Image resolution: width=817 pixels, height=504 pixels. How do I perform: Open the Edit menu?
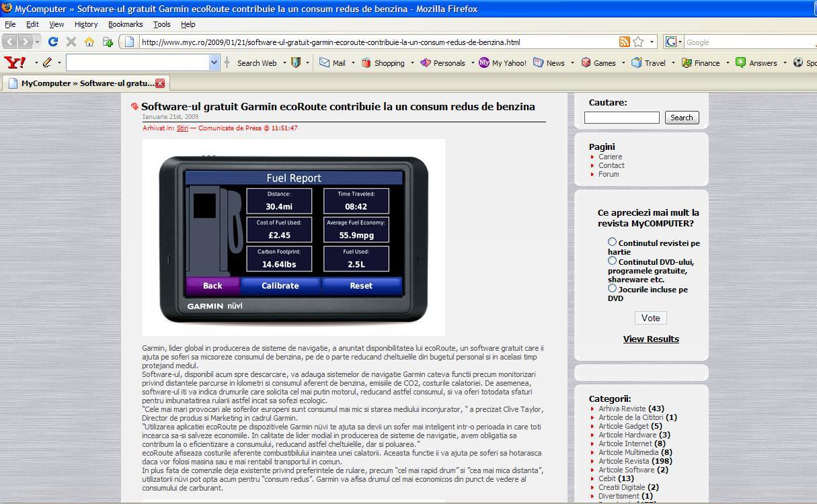[32, 24]
